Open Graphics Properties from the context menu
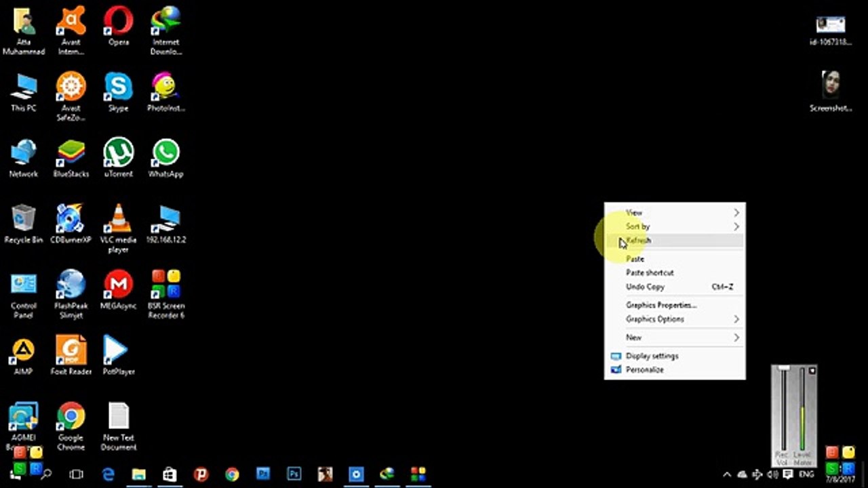The height and width of the screenshot is (488, 868). pos(675,305)
